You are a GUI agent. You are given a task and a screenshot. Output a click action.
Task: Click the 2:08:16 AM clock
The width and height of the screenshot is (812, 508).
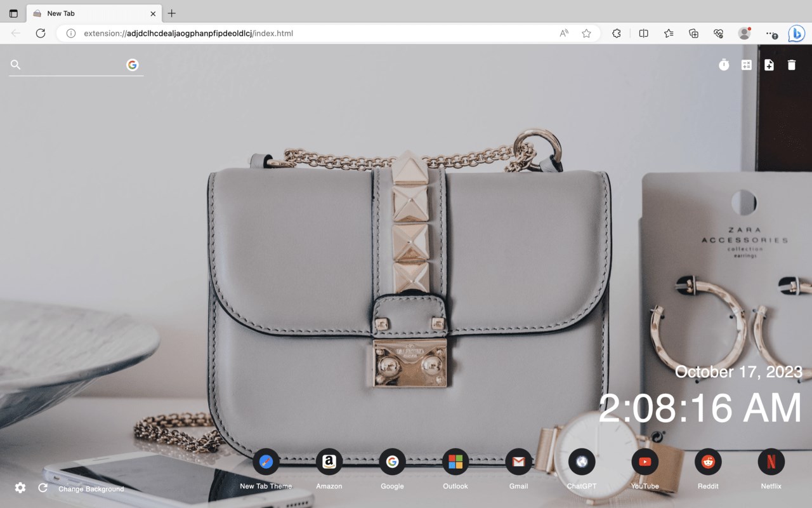[700, 408]
